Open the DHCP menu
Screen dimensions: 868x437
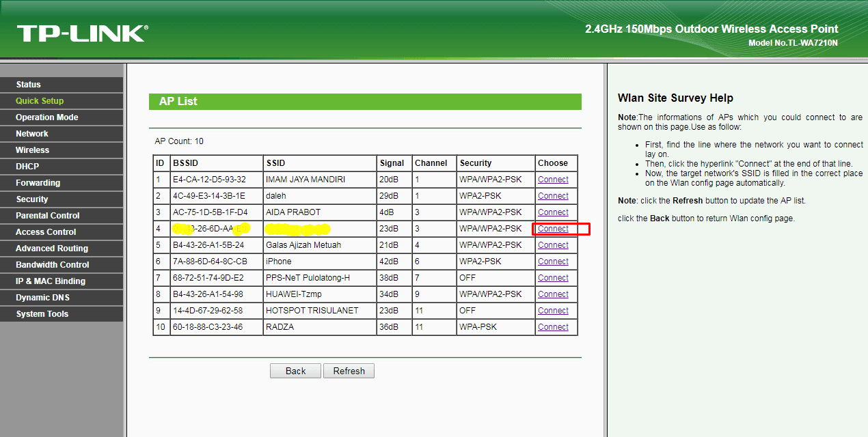pyautogui.click(x=62, y=167)
